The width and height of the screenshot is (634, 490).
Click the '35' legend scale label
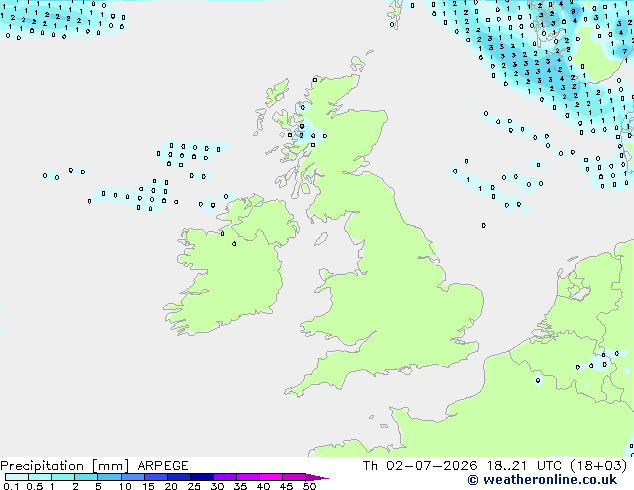click(x=240, y=486)
